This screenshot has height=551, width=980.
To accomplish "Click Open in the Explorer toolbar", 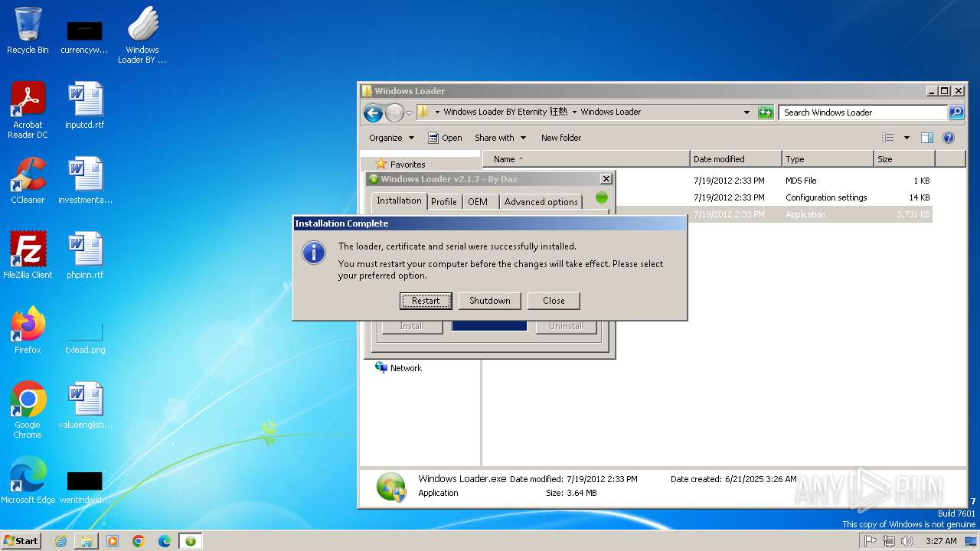I will pos(445,138).
